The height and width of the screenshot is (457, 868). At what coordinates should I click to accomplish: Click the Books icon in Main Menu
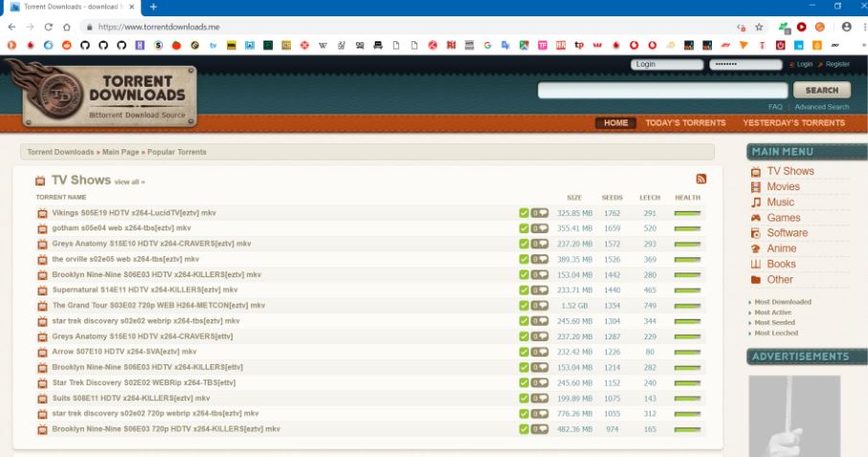click(756, 265)
